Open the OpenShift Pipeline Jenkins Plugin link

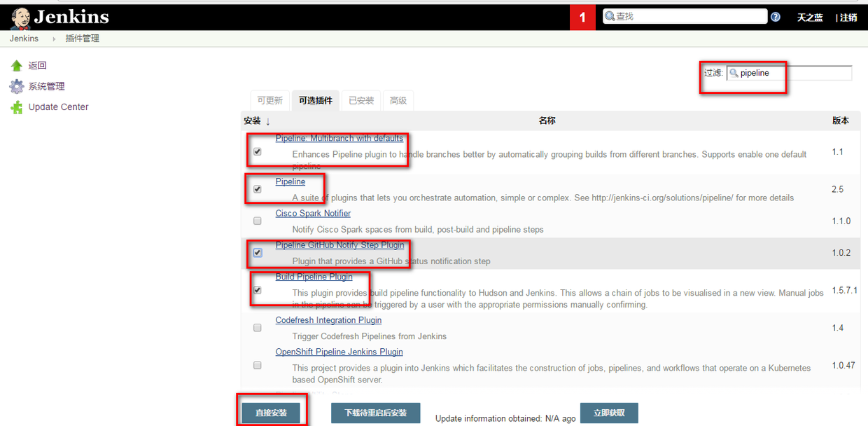(x=339, y=352)
